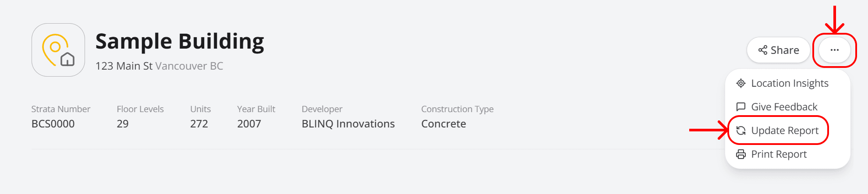Screen dimensions: 868x194
Task: Click the BLINQ Innovations developer name
Action: pos(348,124)
